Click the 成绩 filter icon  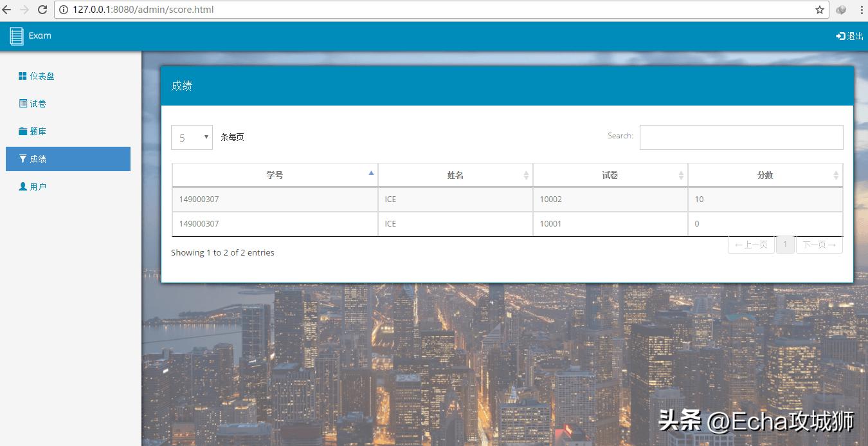(23, 159)
